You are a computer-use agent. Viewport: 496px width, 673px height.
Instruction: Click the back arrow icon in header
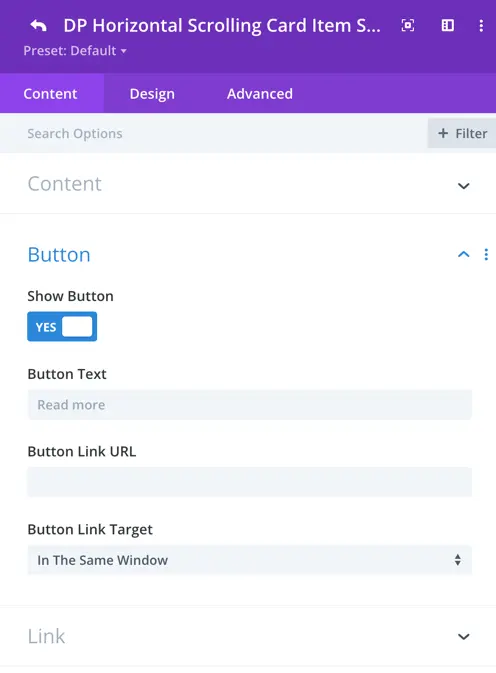(38, 26)
